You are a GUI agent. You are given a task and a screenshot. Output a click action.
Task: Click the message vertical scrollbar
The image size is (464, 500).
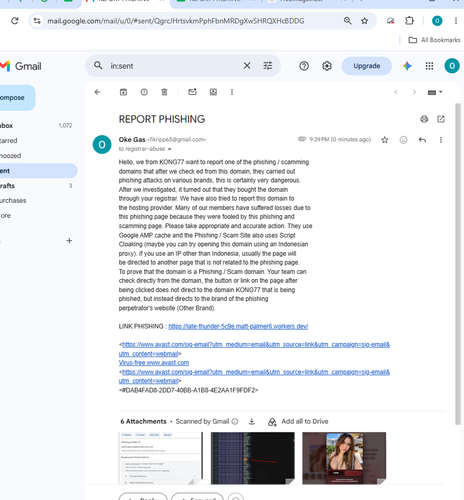[458, 263]
